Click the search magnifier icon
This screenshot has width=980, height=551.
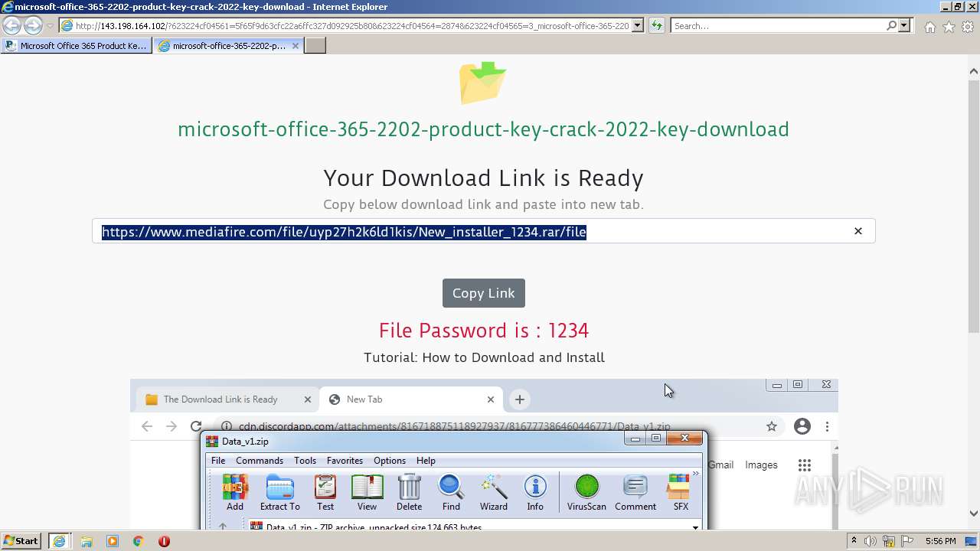click(x=891, y=25)
